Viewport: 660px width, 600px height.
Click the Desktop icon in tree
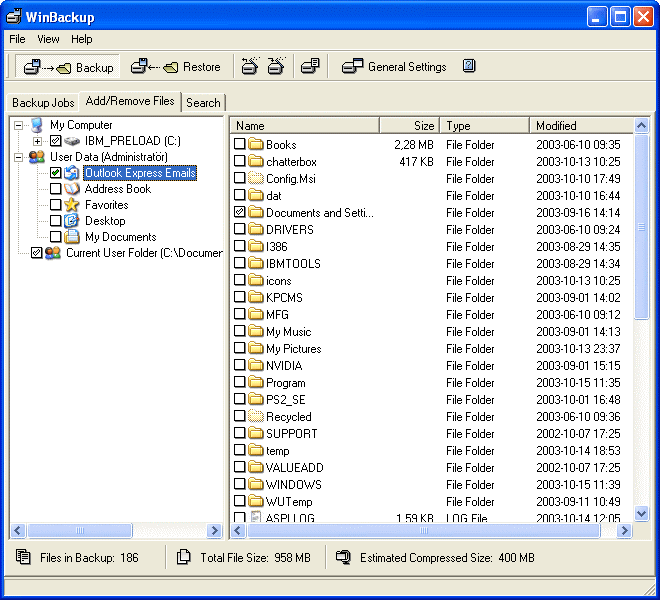(x=72, y=221)
